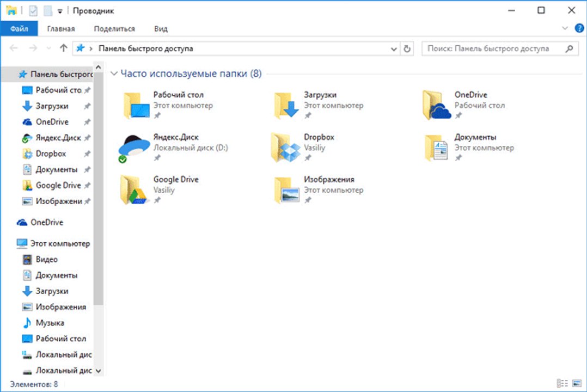Select the root OneDrive tree node
The width and height of the screenshot is (587, 392).
pyautogui.click(x=40, y=222)
